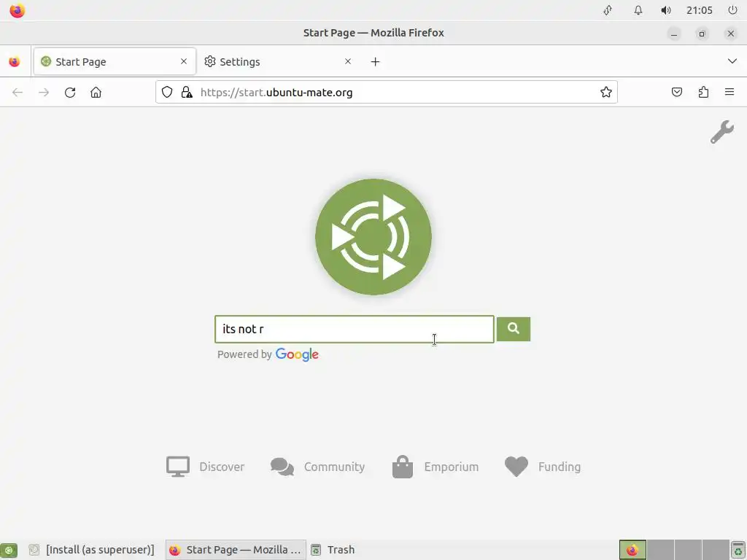
Task: Switch to the Install (as superuser) window
Action: [x=91, y=550]
